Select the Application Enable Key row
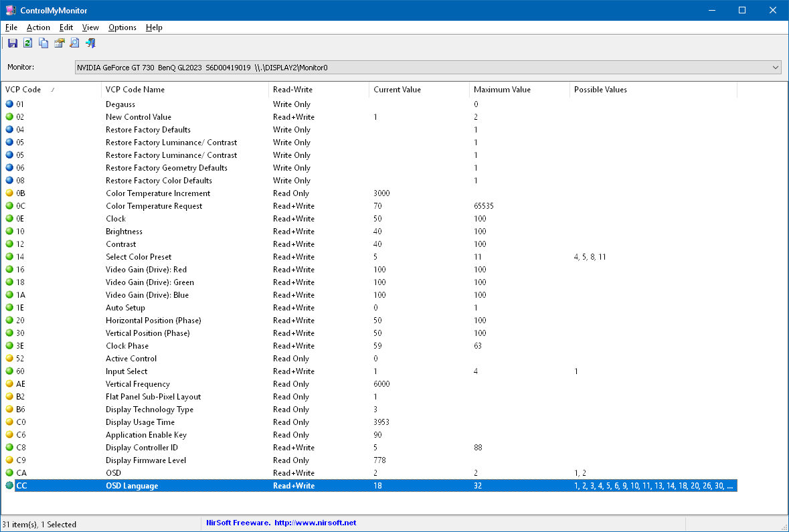789x532 pixels. click(x=370, y=435)
